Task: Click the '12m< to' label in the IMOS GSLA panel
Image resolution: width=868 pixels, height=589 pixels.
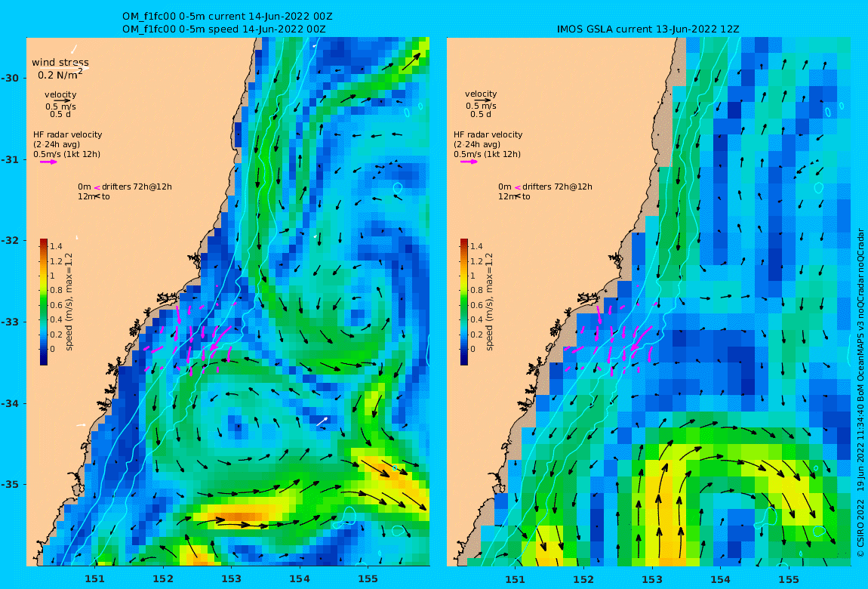Action: pyautogui.click(x=514, y=196)
